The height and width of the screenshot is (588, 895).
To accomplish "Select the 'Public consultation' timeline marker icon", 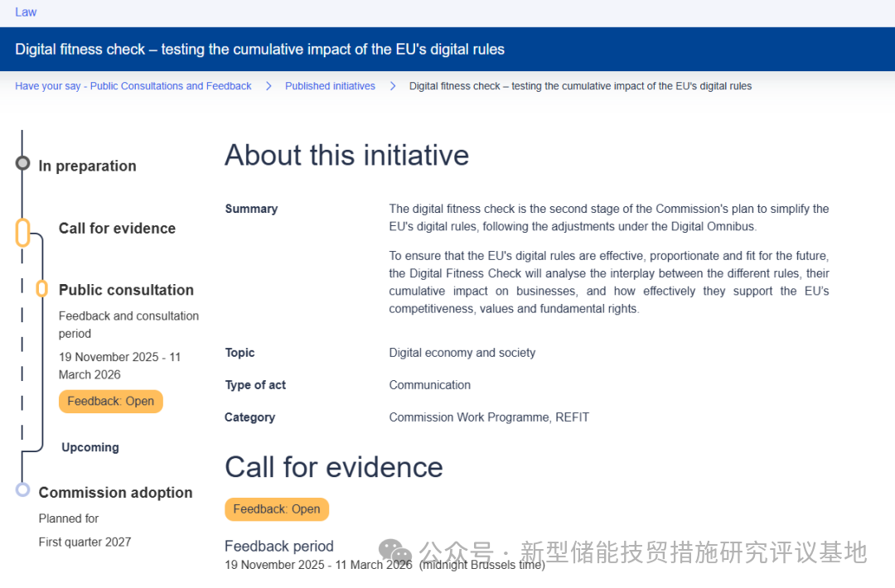I will [x=41, y=289].
